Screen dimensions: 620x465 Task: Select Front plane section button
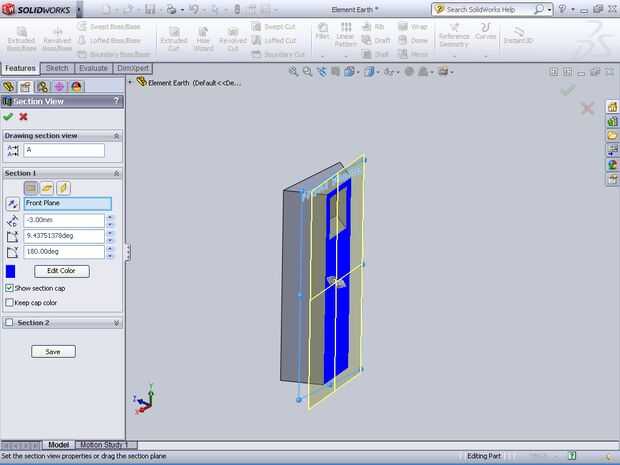(x=31, y=188)
